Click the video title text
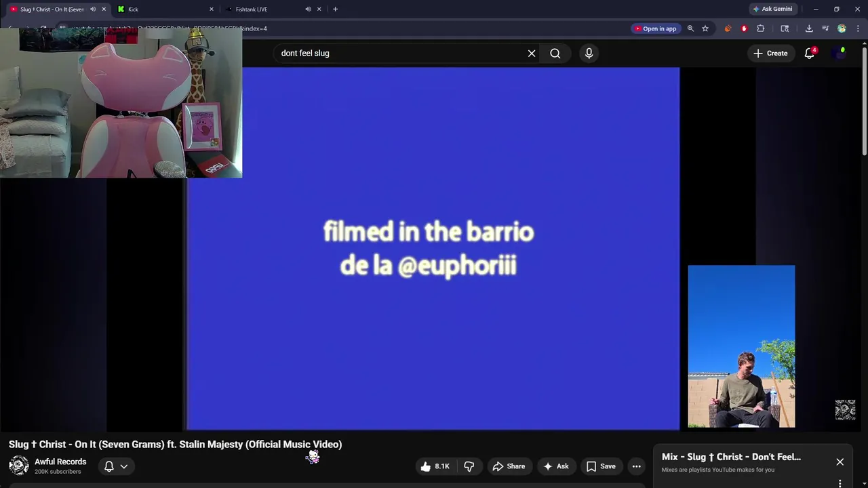The width and height of the screenshot is (868, 488). 175,445
